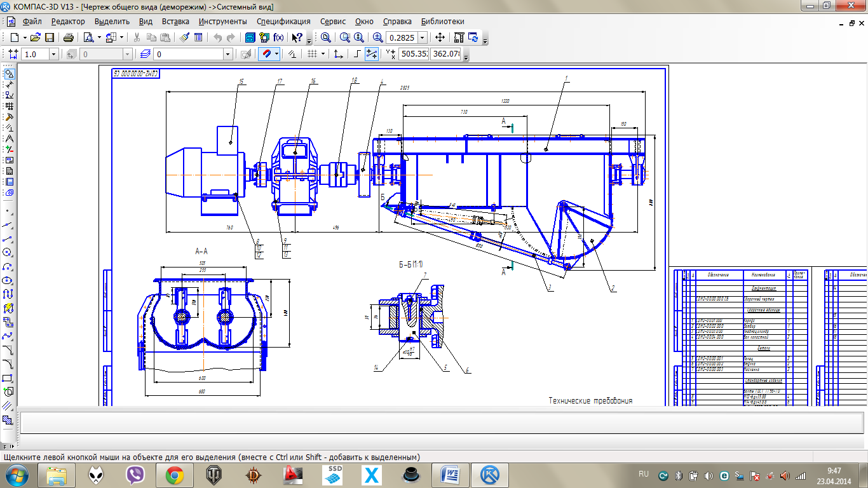
Task: Toggle the rounding mode button
Action: tap(372, 55)
